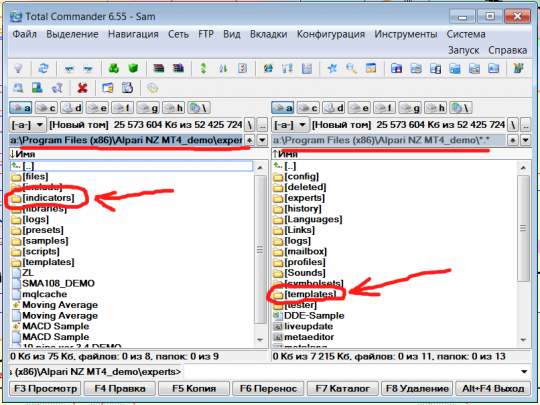Open network neighborhood button in left drive bar
This screenshot has width=540, height=405.
point(199,108)
